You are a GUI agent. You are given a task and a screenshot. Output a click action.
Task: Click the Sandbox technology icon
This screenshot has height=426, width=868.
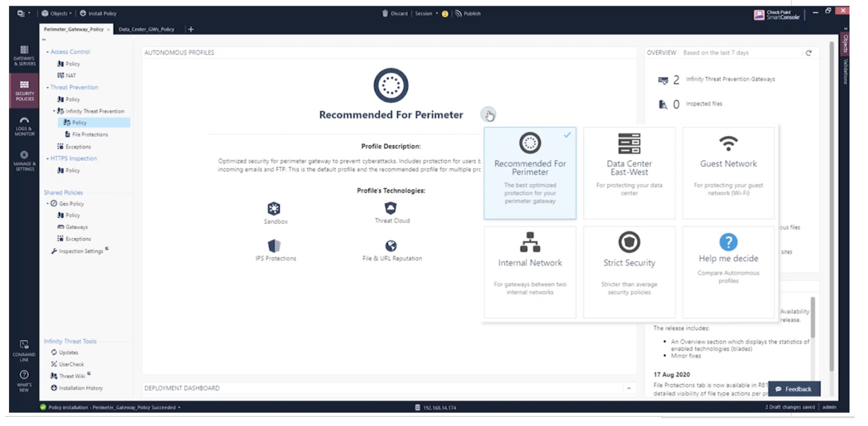point(274,209)
